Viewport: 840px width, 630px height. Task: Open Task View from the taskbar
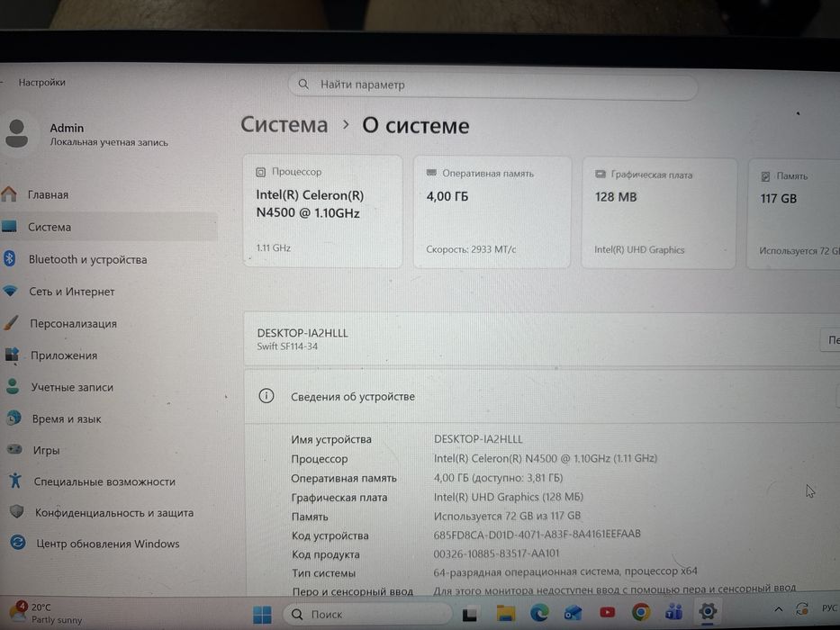click(470, 614)
